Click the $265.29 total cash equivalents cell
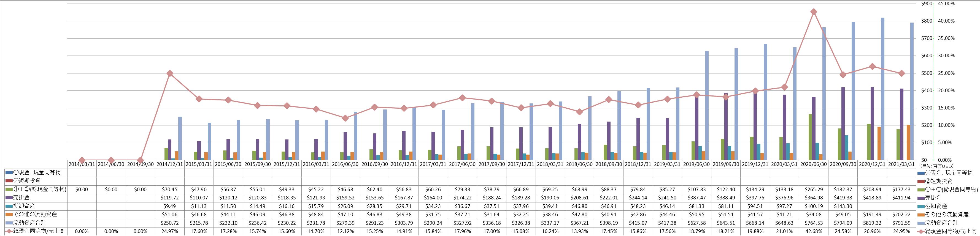 click(813, 189)
